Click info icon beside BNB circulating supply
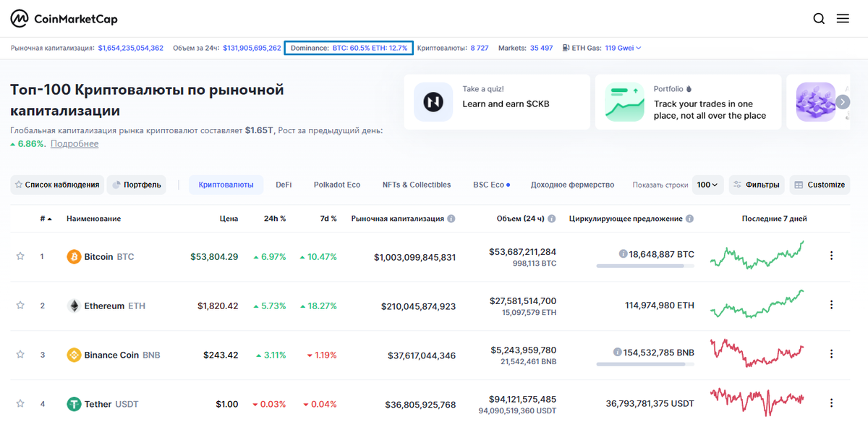Viewport: 868px width, 425px height. [617, 352]
